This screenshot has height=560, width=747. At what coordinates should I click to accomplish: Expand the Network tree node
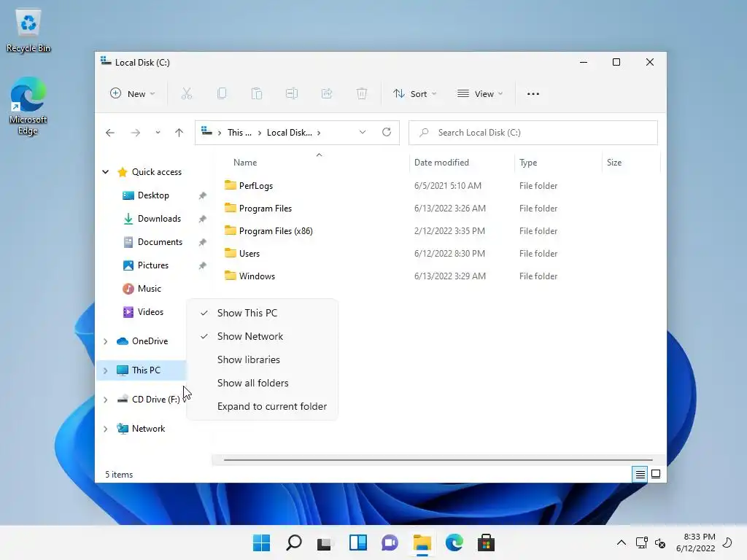click(x=105, y=429)
